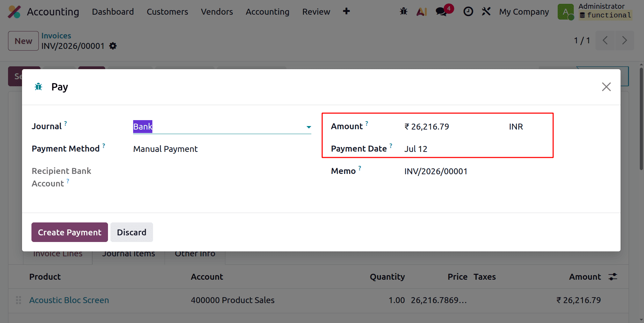Viewport: 644px width, 323px height.
Task: Show the Amount field help tooltip
Action: click(367, 123)
